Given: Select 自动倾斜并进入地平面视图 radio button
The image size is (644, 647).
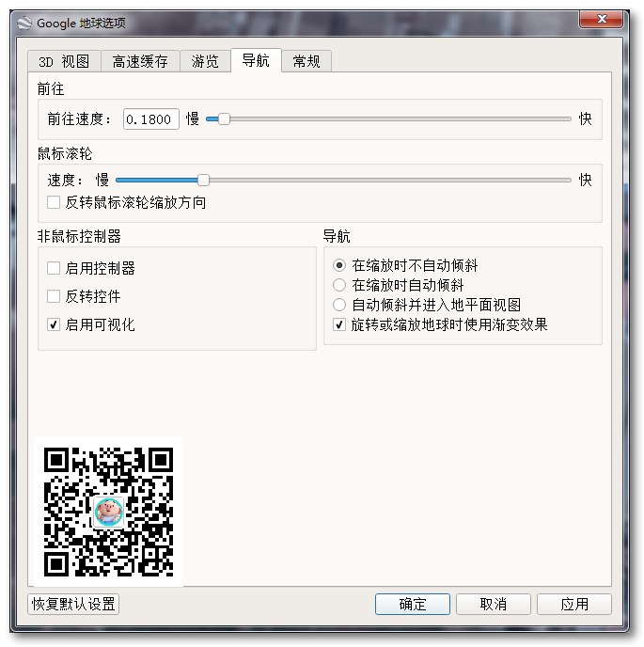Looking at the screenshot, I should click(x=340, y=305).
